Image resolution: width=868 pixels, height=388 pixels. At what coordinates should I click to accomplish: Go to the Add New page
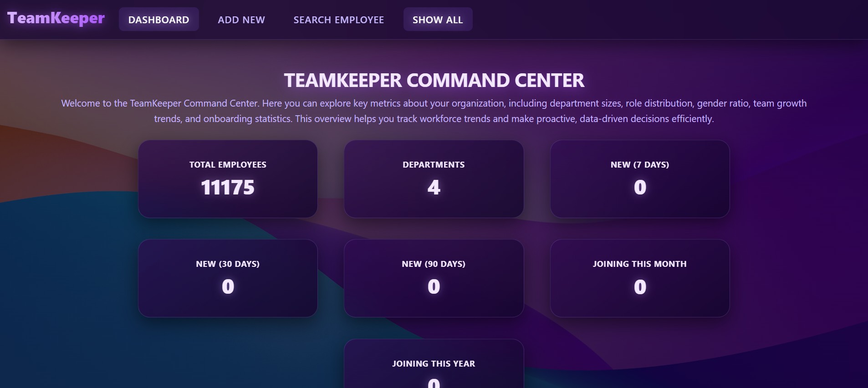241,20
